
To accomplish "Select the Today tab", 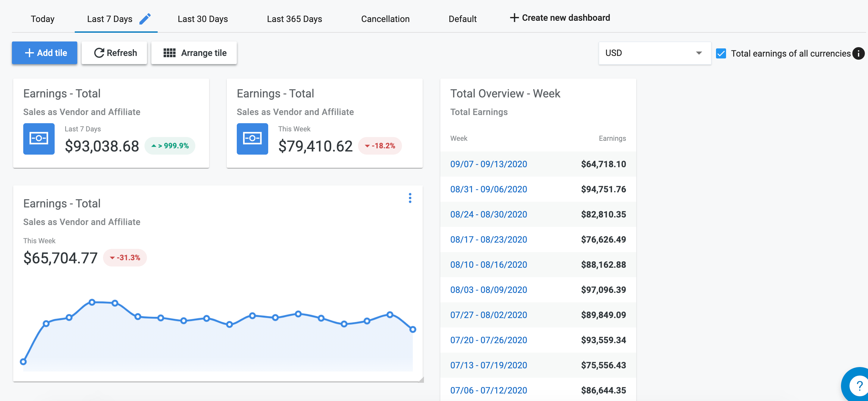I will coord(42,19).
